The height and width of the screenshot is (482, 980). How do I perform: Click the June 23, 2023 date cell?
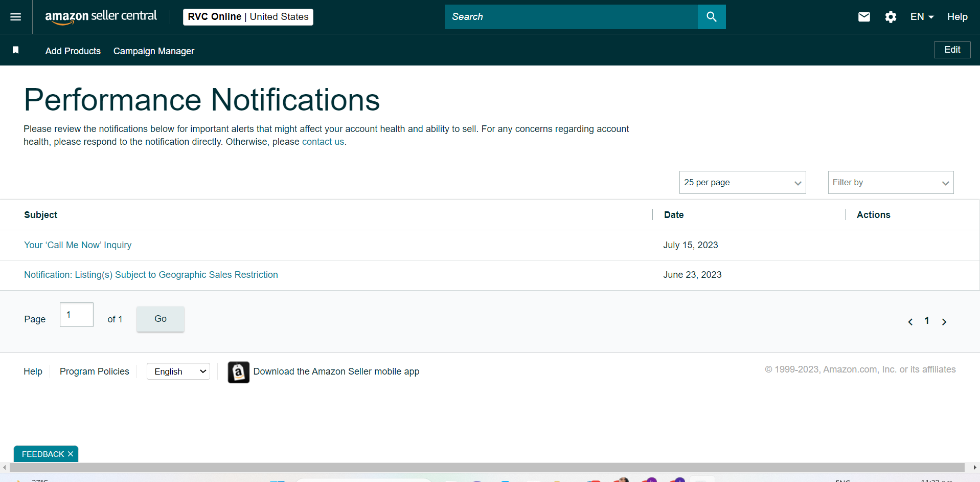pos(692,275)
